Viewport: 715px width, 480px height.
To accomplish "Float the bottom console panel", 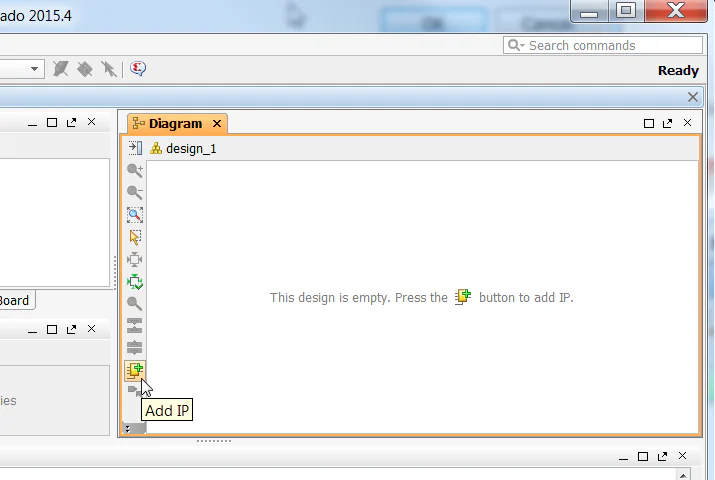I will pos(662,456).
